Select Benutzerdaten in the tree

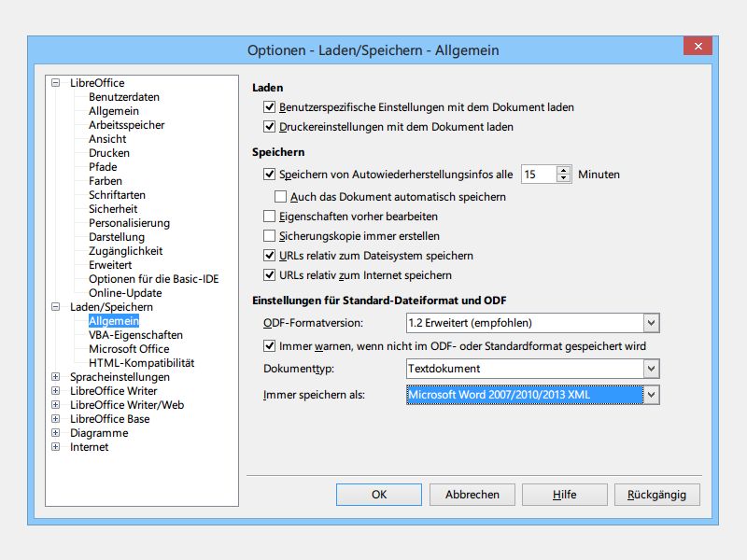tap(124, 97)
